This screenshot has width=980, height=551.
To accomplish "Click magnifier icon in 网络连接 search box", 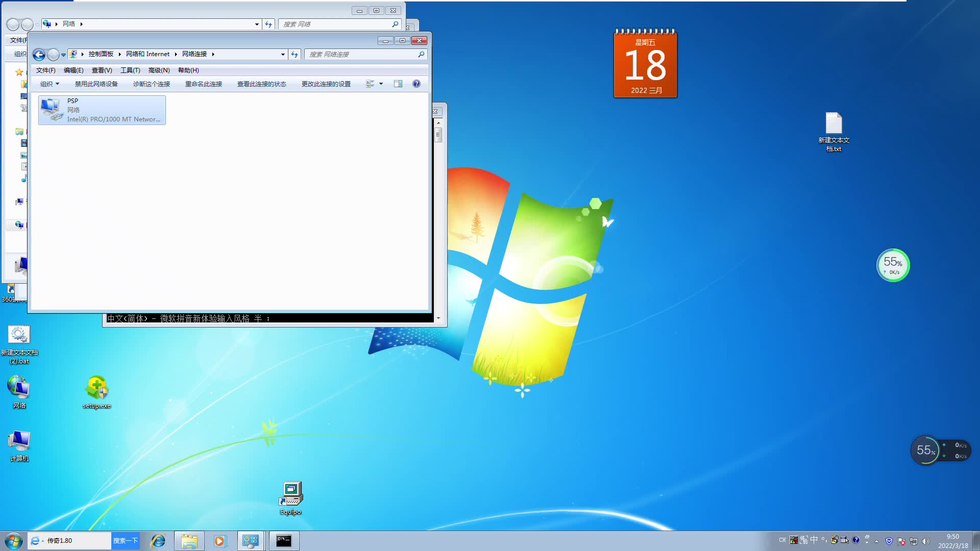I will click(421, 54).
